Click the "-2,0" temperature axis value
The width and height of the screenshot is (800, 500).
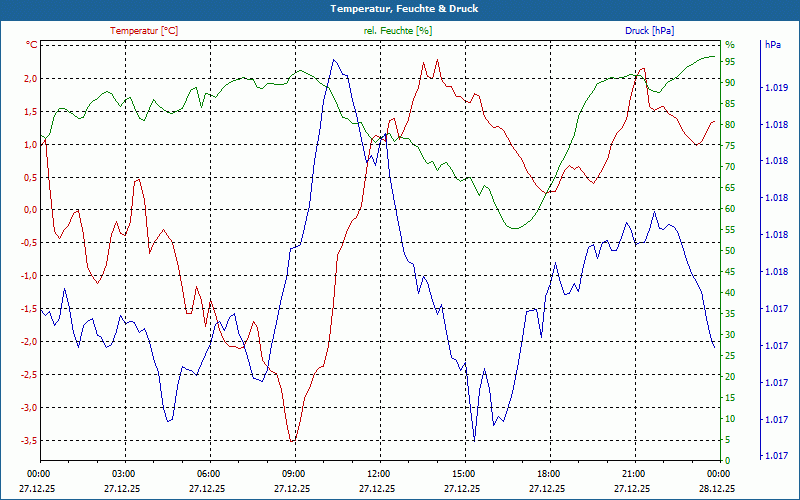(29, 342)
